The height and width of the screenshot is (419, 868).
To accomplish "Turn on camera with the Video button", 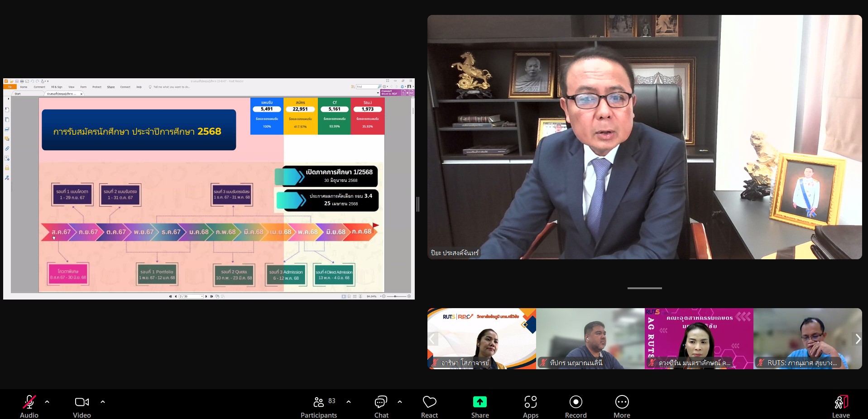I will 82,406.
